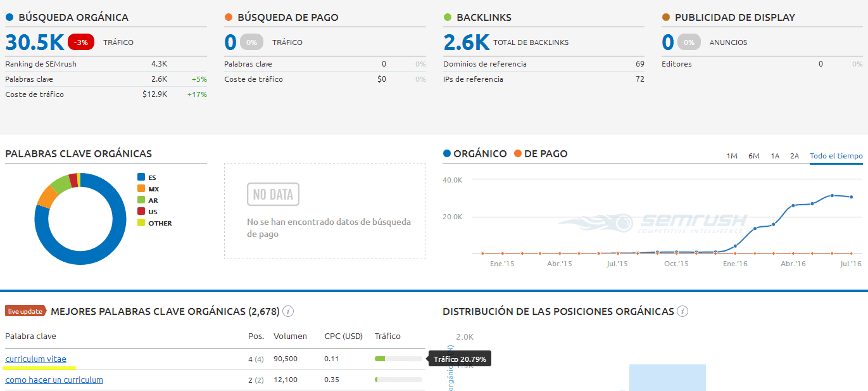Click the green Backlinks dot icon
Screen dimensions: 868x391
pyautogui.click(x=448, y=18)
